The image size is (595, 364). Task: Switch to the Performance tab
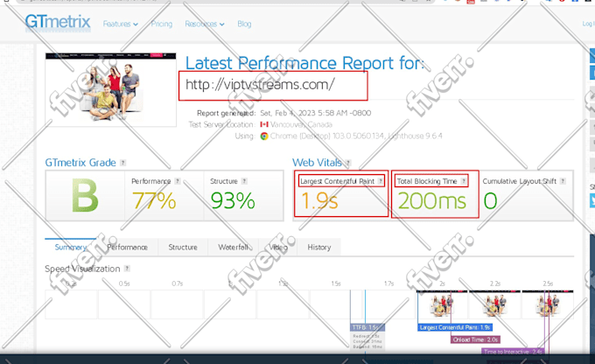pos(127,247)
